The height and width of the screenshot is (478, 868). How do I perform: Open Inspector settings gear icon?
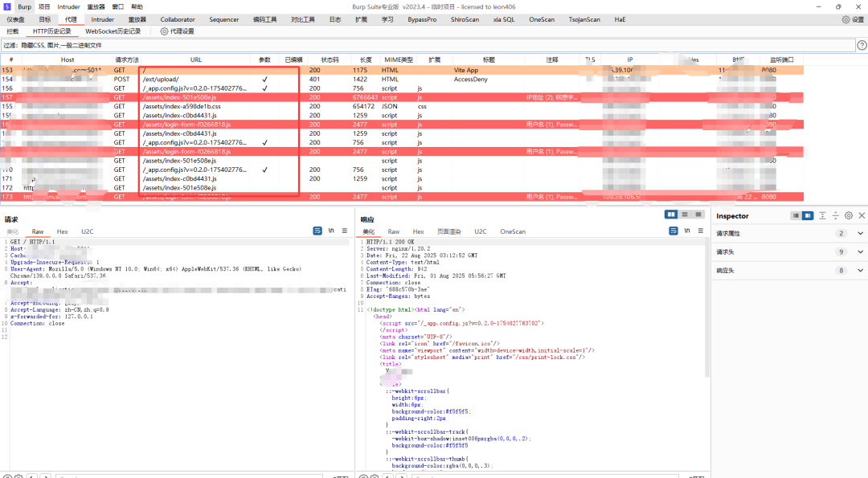849,216
